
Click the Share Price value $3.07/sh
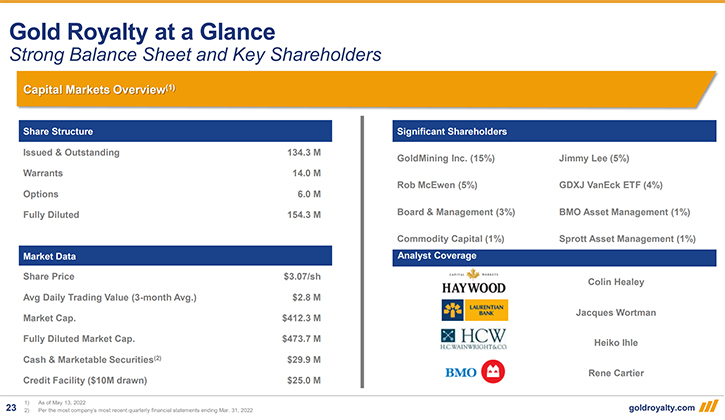pos(302,276)
